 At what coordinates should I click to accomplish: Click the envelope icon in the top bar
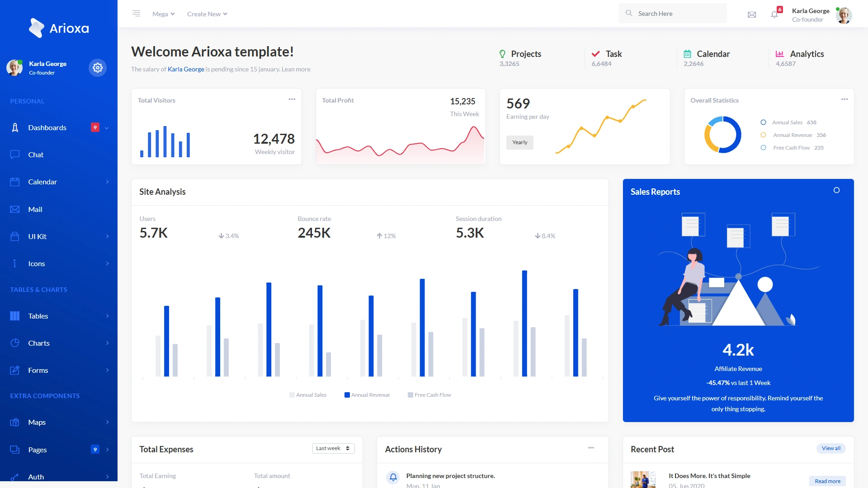[752, 14]
